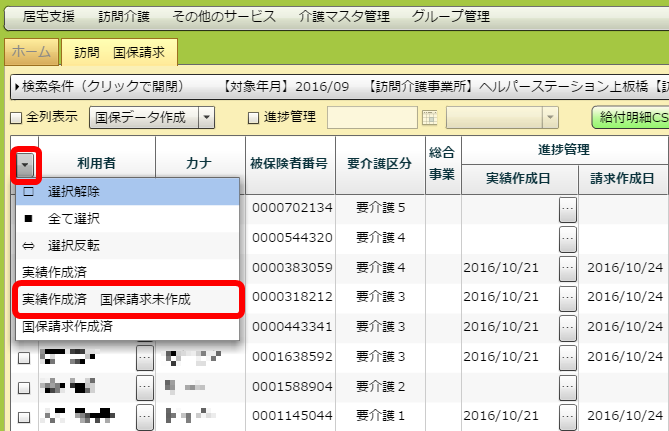The height and width of the screenshot is (431, 669).
Task: Click 利用者 ellipsis button in row 0001638592
Action: 145,357
